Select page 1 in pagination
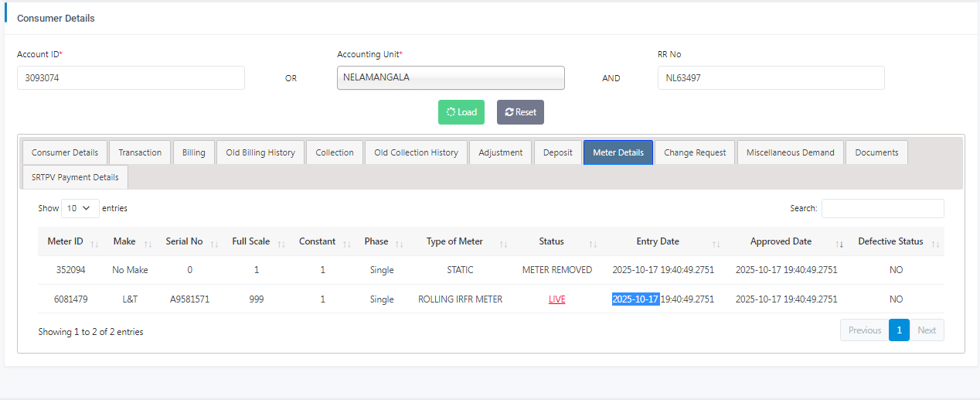Image resolution: width=980 pixels, height=400 pixels. coord(899,330)
